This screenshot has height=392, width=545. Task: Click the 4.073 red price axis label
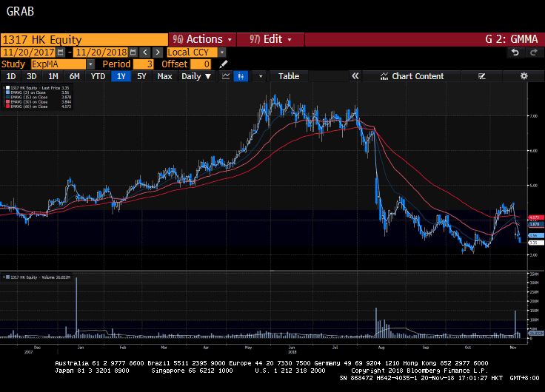535,217
